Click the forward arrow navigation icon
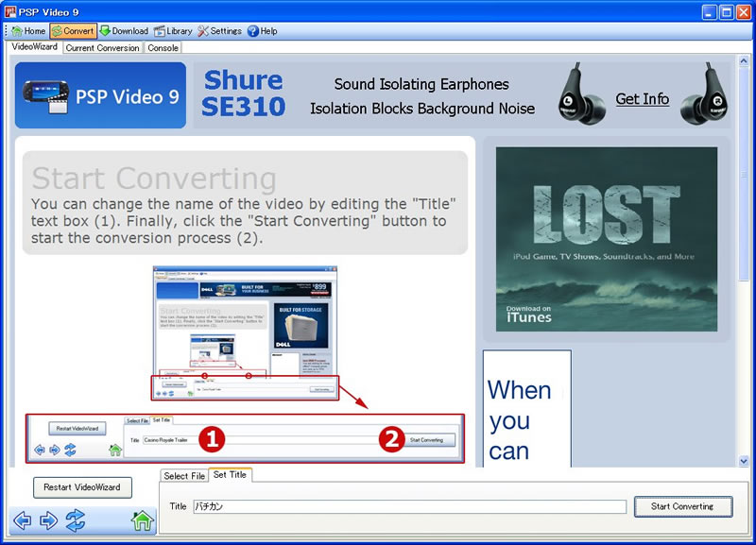This screenshot has height=545, width=756. tap(48, 520)
